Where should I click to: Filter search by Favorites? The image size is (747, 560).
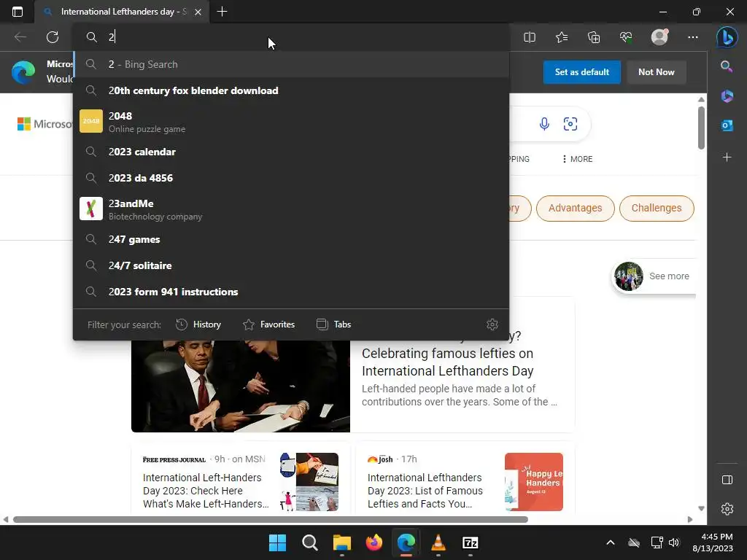click(268, 324)
